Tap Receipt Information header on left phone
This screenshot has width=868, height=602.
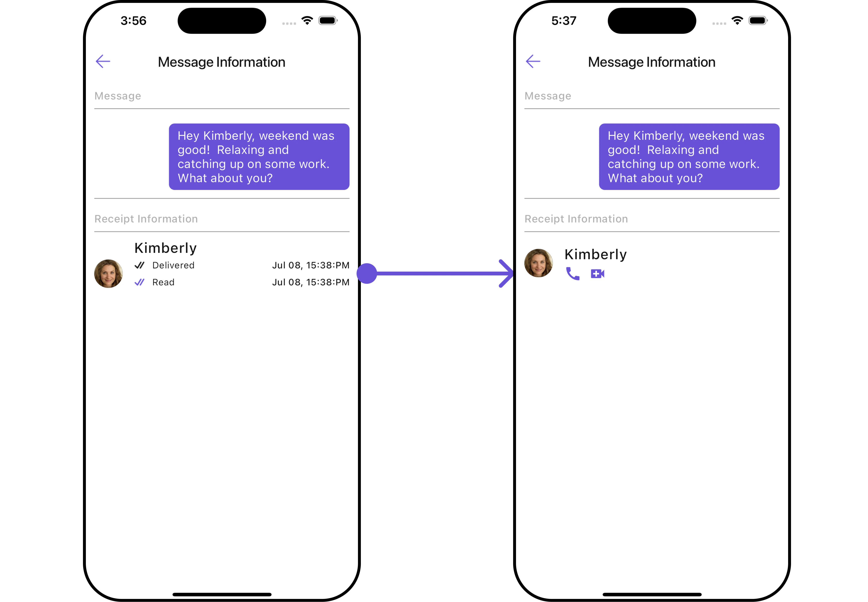pyautogui.click(x=146, y=219)
